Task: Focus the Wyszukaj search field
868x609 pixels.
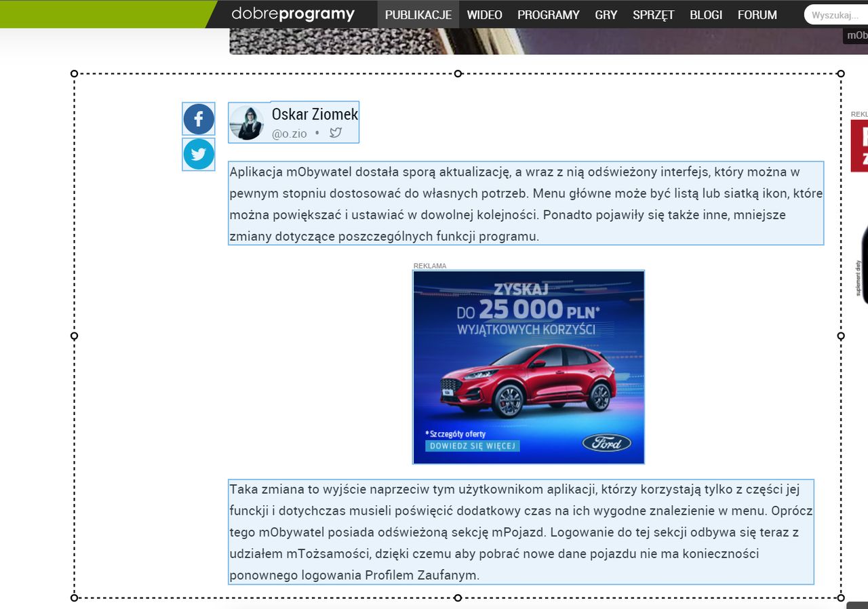Action: coord(836,14)
